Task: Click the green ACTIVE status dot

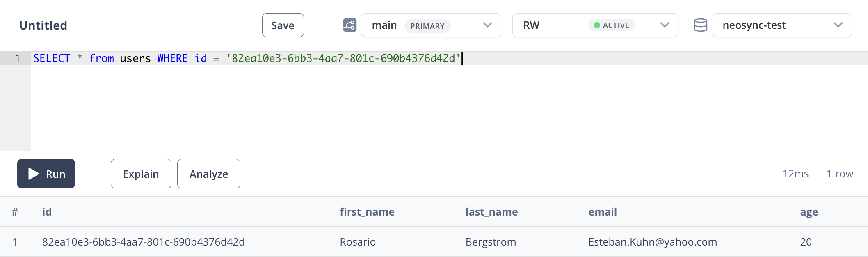Action: coord(597,25)
